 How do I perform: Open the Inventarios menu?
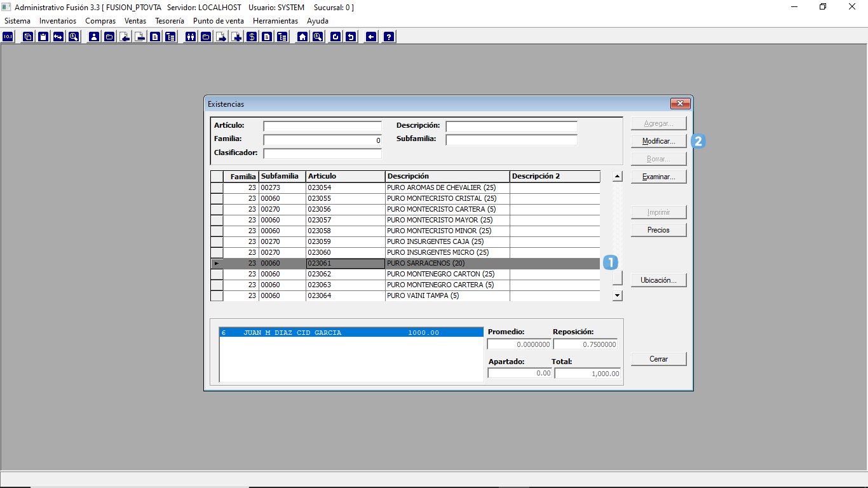[58, 21]
